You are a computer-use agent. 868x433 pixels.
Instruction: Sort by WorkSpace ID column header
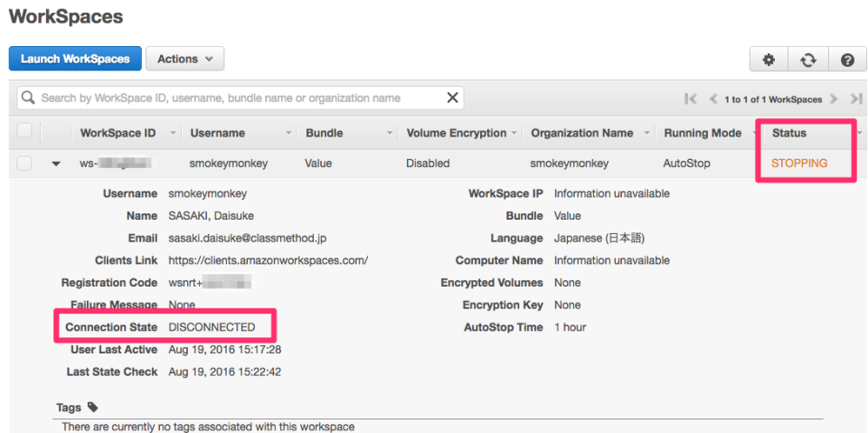click(118, 133)
